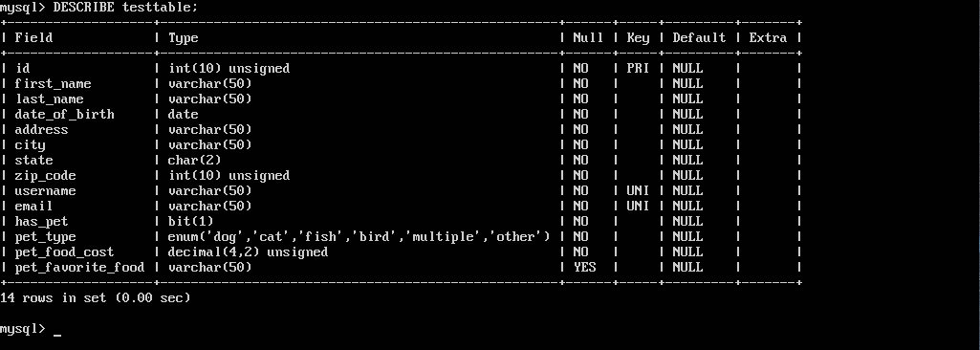The image size is (980, 350).
Task: Click the Extra column header
Action: tap(768, 37)
